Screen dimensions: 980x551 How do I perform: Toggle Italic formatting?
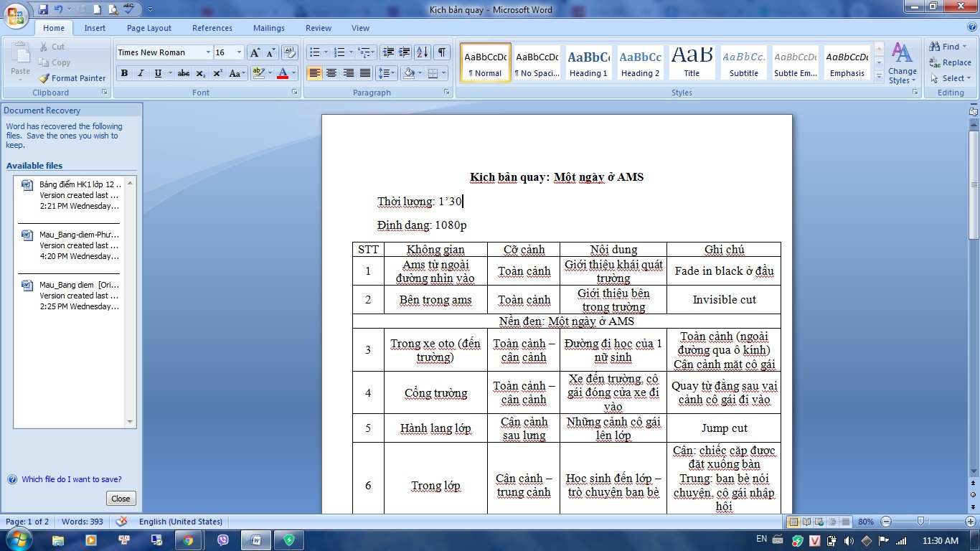141,73
